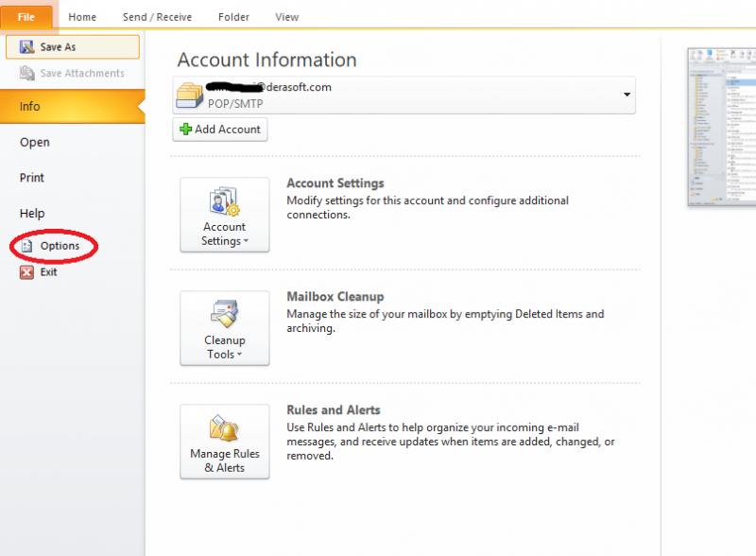
Task: Click the Cleanup Tools mailbox icon
Action: click(225, 315)
